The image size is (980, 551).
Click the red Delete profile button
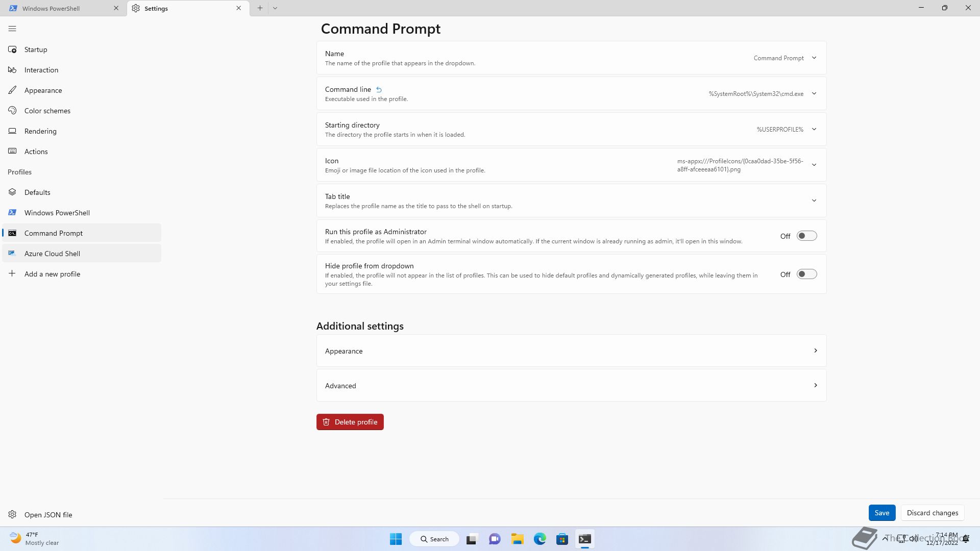click(x=350, y=422)
